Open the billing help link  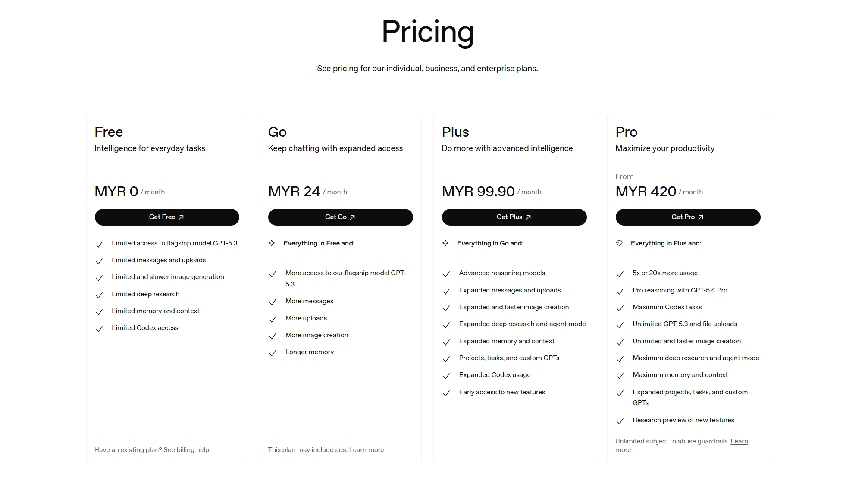pyautogui.click(x=193, y=450)
